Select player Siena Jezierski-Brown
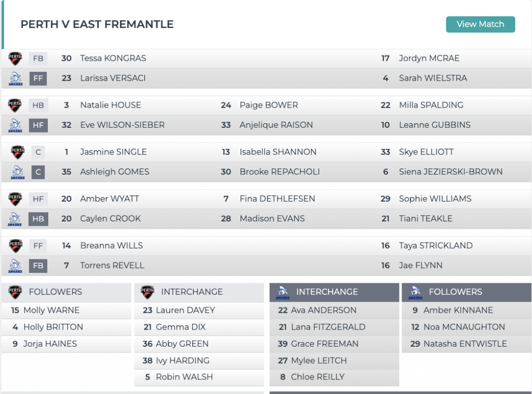532x394 pixels. click(450, 172)
